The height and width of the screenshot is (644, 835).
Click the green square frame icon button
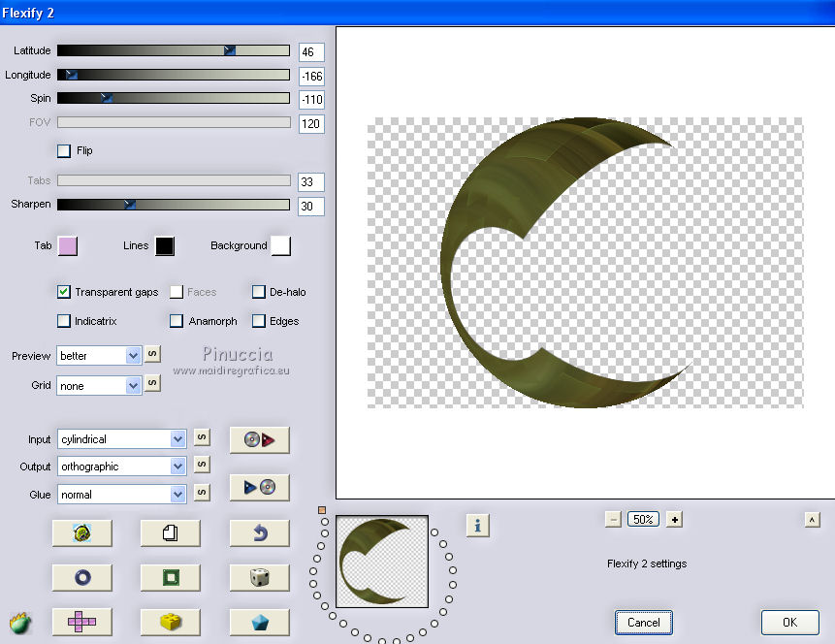coord(171,577)
